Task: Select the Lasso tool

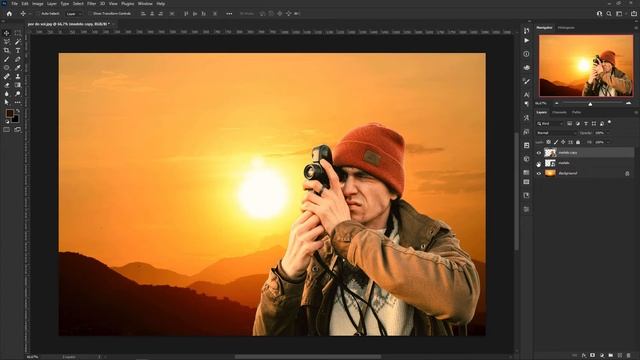Action: (7, 42)
